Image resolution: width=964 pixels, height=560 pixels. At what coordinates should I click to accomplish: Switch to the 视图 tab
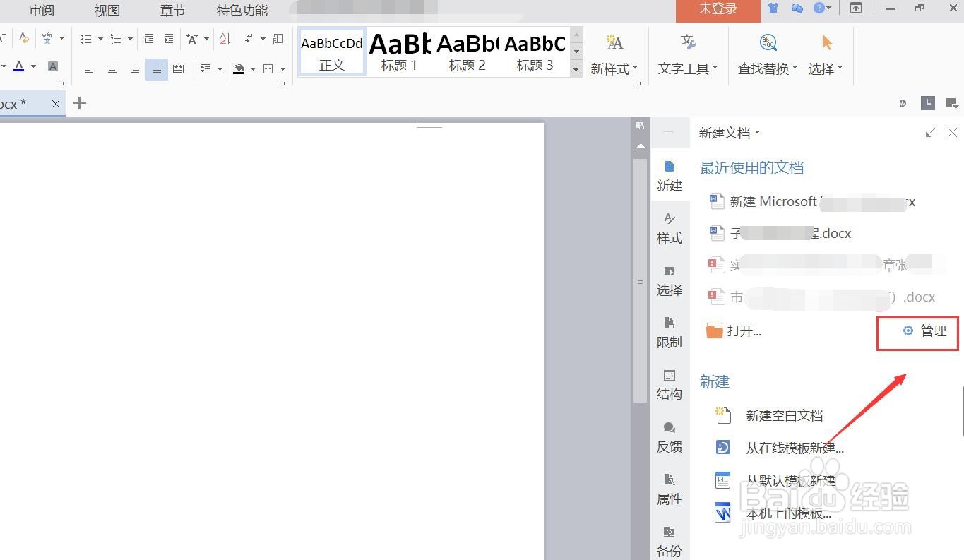(x=107, y=10)
